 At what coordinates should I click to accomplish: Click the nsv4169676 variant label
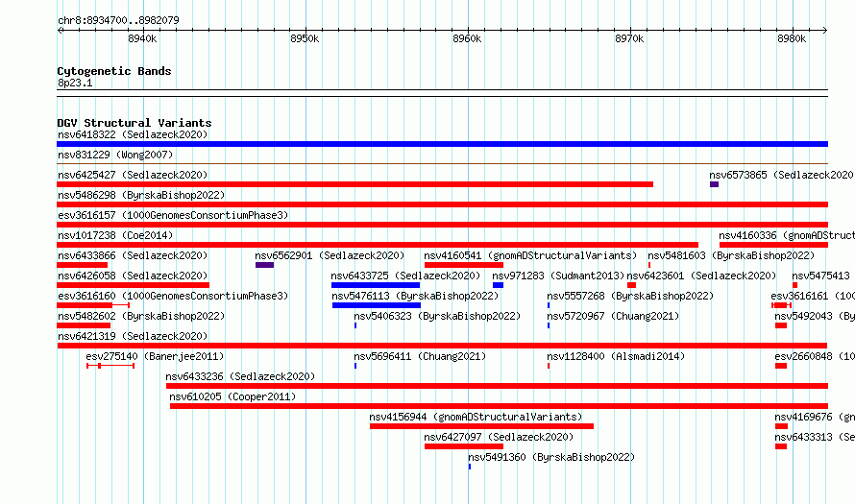tap(815, 417)
